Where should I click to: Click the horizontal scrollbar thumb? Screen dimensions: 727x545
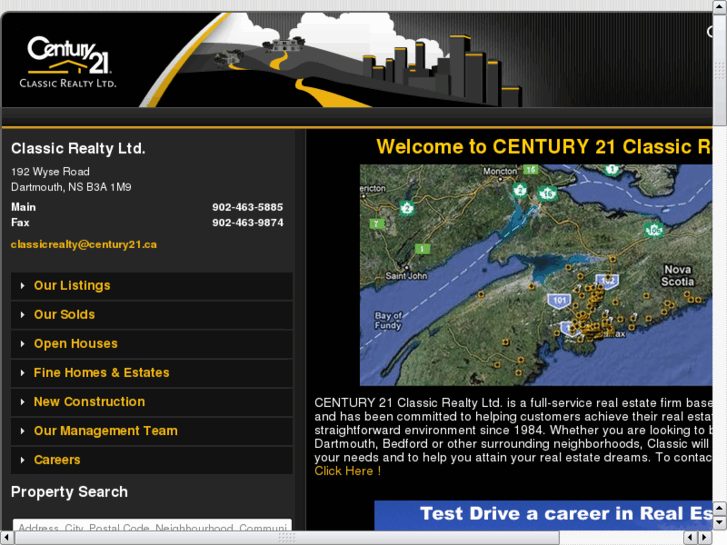pos(287,538)
